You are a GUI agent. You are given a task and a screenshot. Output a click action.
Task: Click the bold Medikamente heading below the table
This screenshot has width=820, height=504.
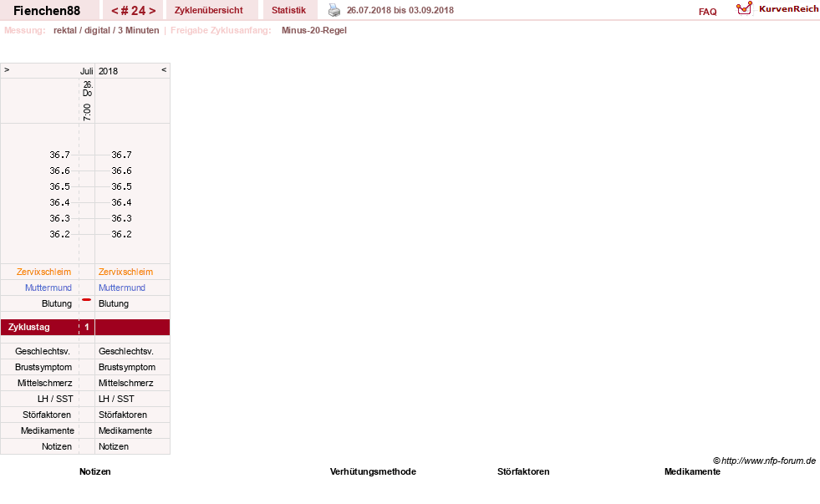click(x=692, y=471)
